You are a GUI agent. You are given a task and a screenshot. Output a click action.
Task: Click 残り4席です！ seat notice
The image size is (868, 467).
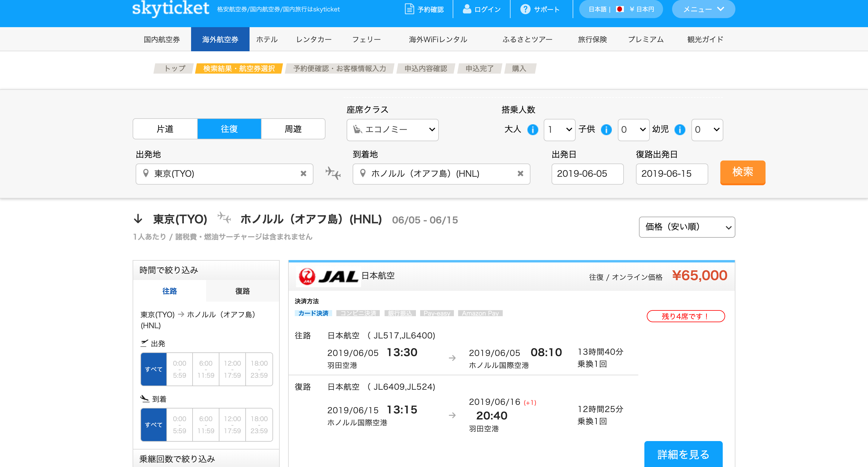pyautogui.click(x=686, y=316)
